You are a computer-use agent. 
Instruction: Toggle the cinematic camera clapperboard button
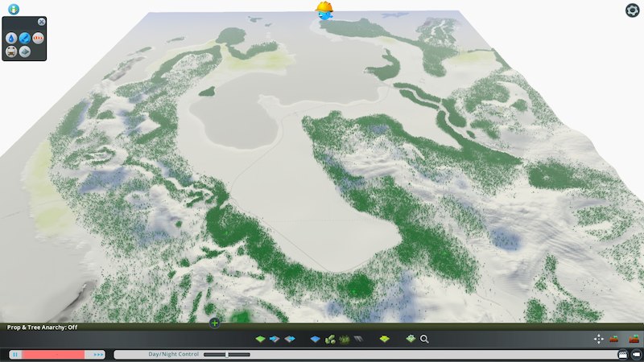[622, 354]
